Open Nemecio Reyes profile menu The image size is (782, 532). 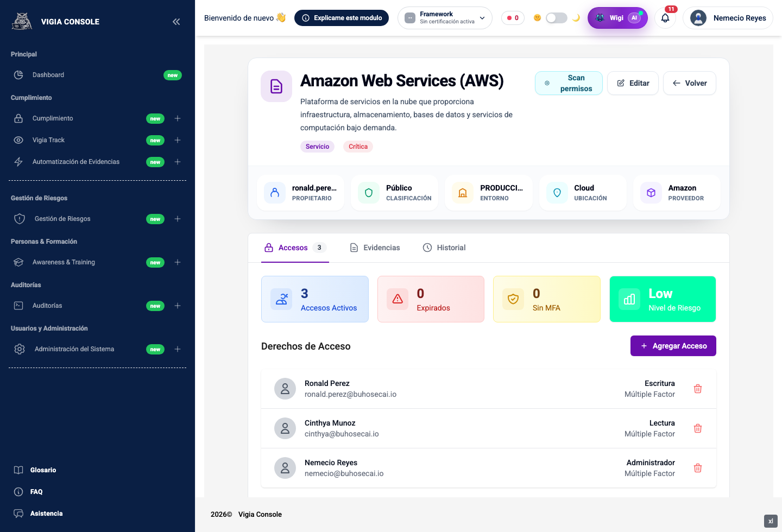[x=728, y=18]
